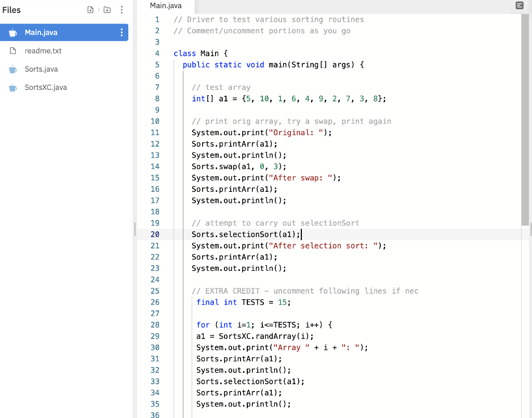Click line number 28 in the gutter
The height and width of the screenshot is (418, 532).
[155, 325]
